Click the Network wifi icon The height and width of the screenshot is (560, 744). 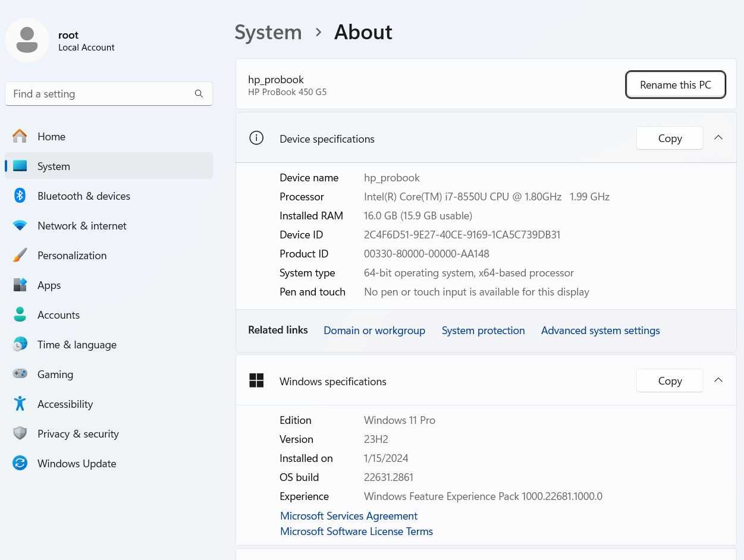[x=20, y=225]
